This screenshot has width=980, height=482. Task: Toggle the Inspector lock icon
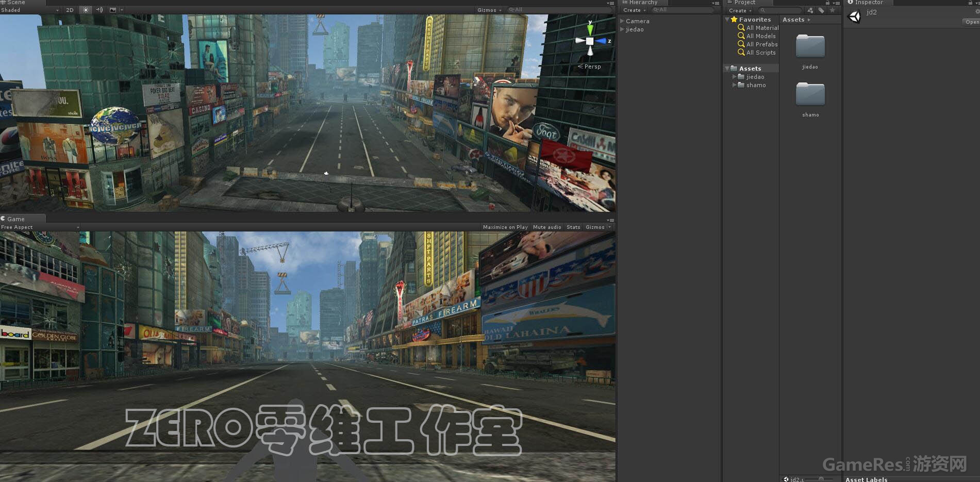coord(971,3)
